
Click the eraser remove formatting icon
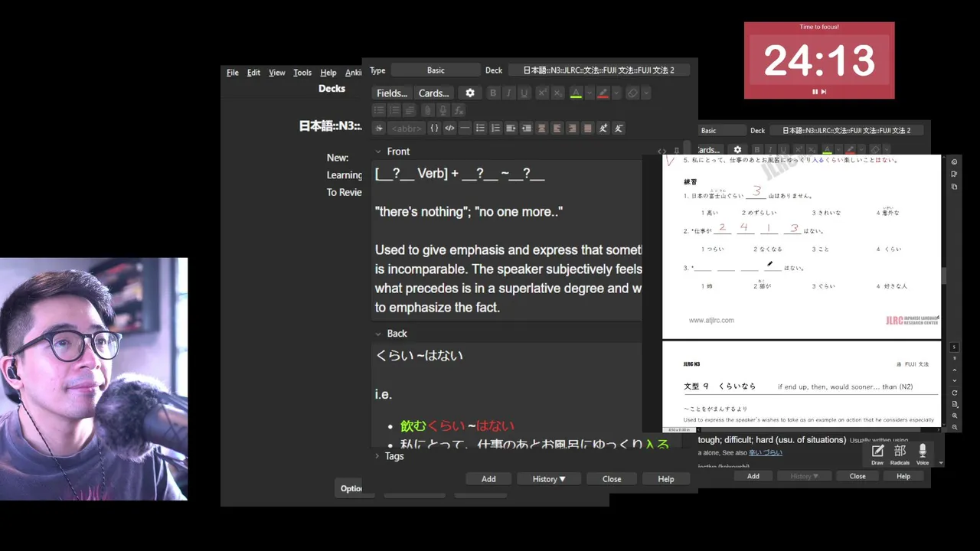pyautogui.click(x=632, y=93)
